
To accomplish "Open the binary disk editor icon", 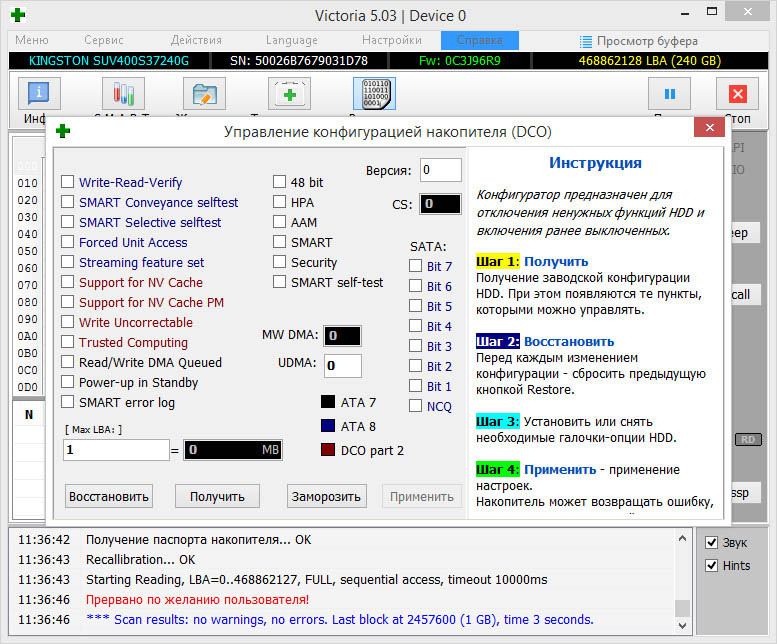I will (375, 94).
